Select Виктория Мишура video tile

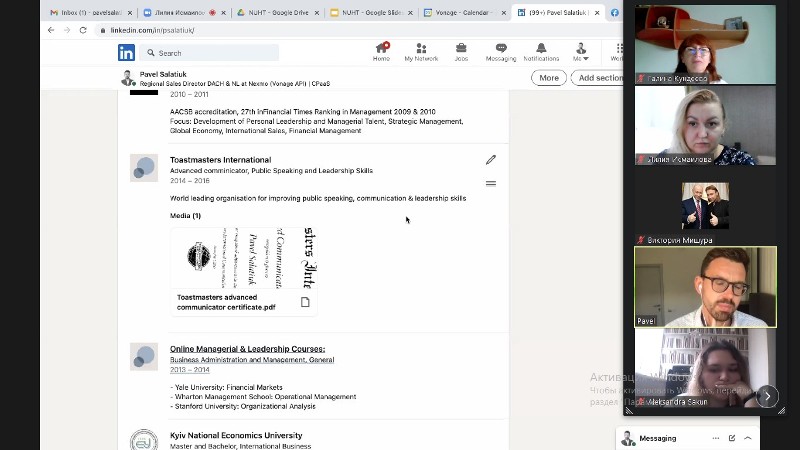pos(705,206)
